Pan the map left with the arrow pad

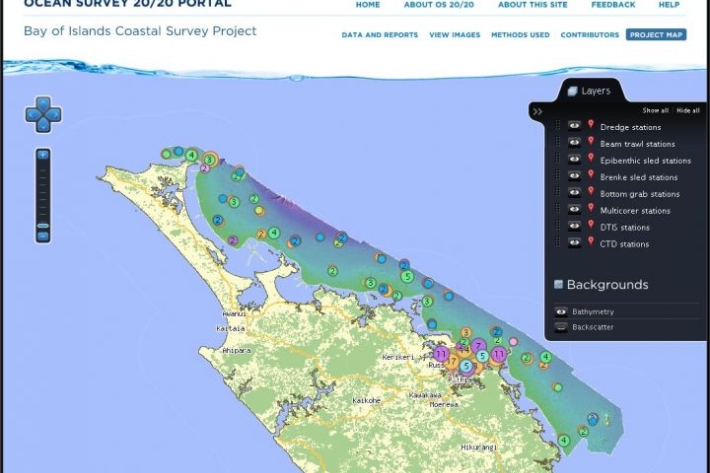(30, 115)
